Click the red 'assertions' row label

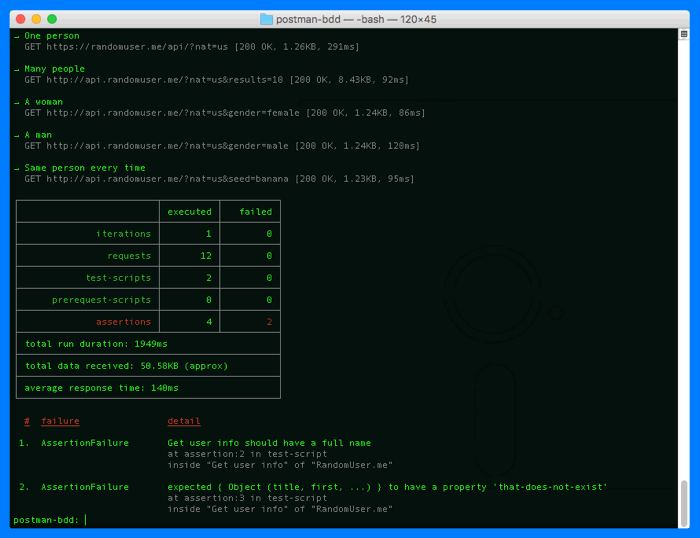click(123, 321)
